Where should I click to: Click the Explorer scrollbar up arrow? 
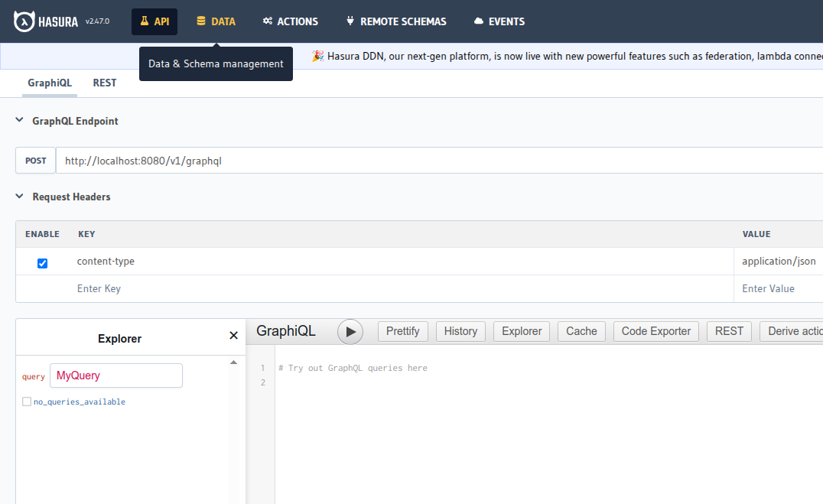pos(233,363)
